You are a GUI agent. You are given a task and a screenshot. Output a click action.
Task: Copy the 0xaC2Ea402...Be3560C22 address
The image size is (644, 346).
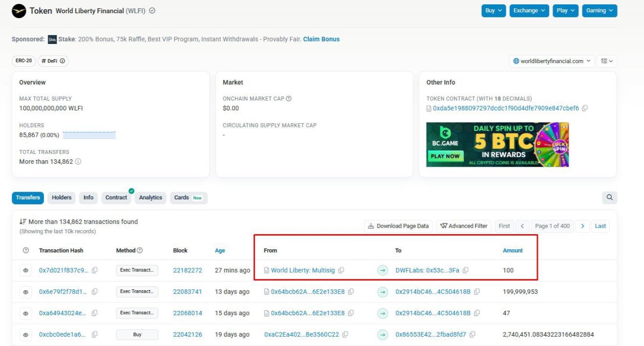click(345, 335)
